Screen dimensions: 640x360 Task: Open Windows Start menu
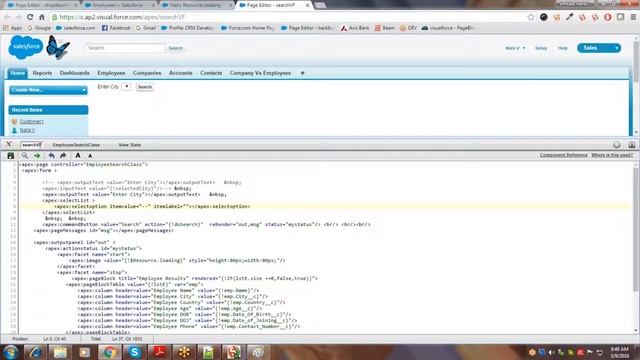pos(10,352)
